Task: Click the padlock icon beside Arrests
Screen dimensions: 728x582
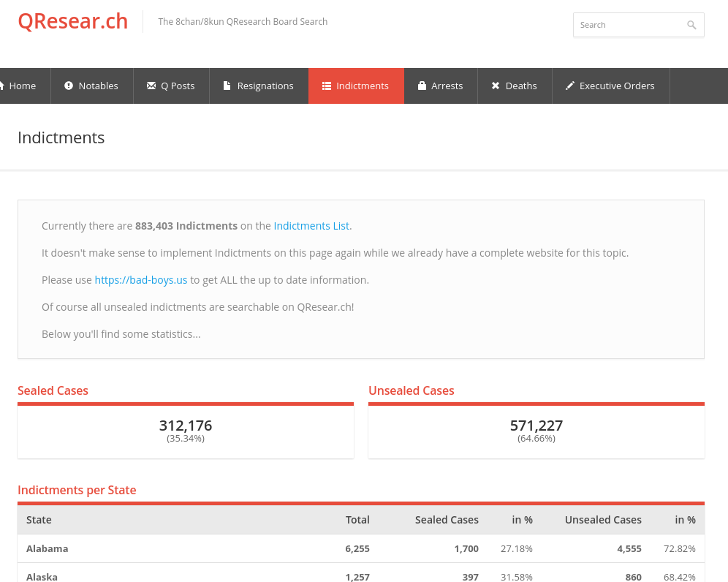Action: (422, 86)
